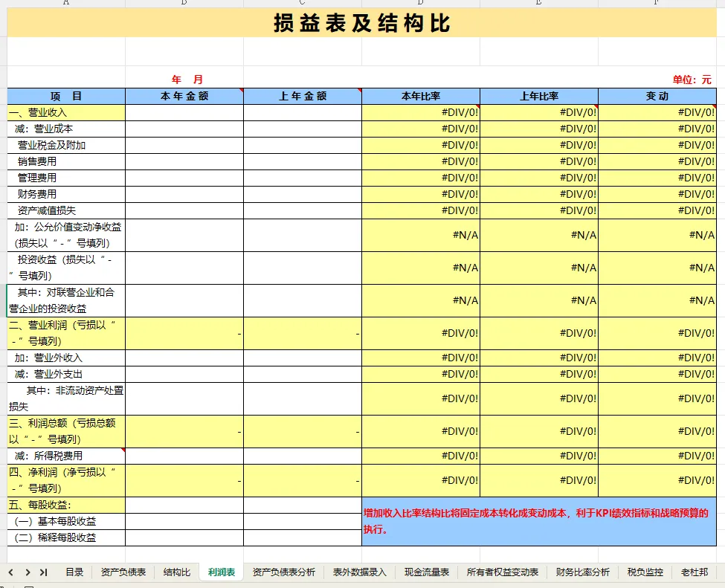Select the 项 目 header cell
725x588 pixels.
point(66,96)
